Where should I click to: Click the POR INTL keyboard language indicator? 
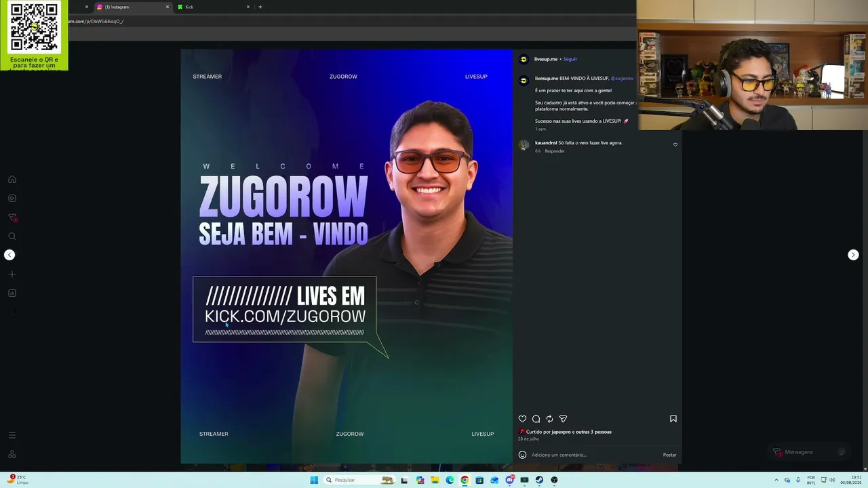pyautogui.click(x=811, y=480)
